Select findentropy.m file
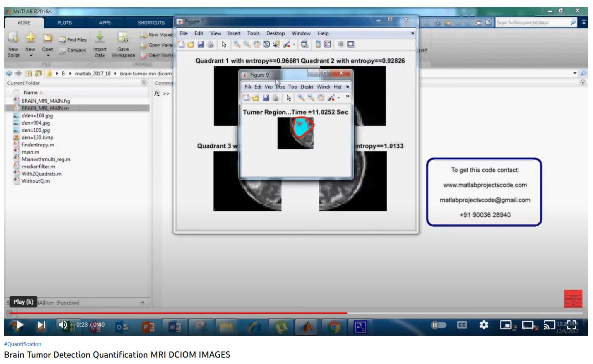Screen dimensions: 593x364 38,145
